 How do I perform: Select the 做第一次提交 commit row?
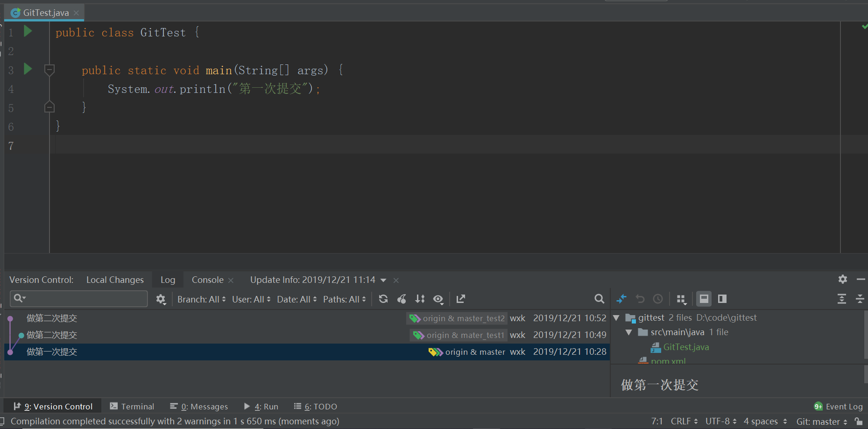[307, 352]
